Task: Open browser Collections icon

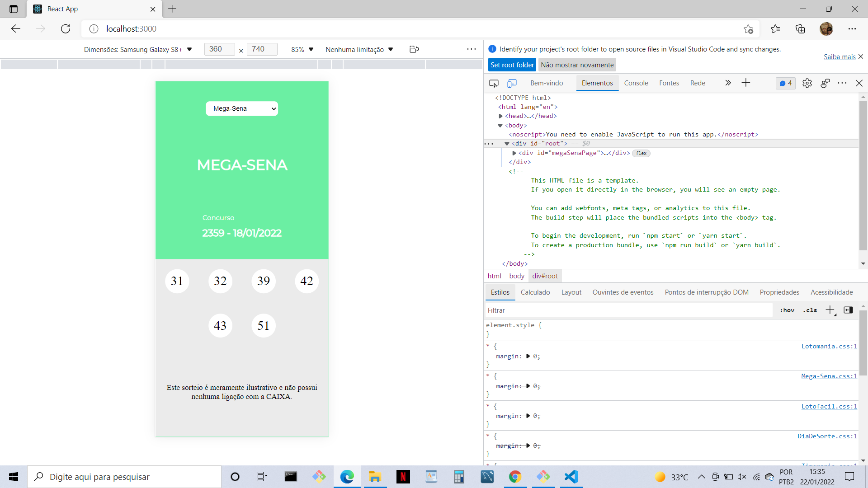Action: pos(800,29)
